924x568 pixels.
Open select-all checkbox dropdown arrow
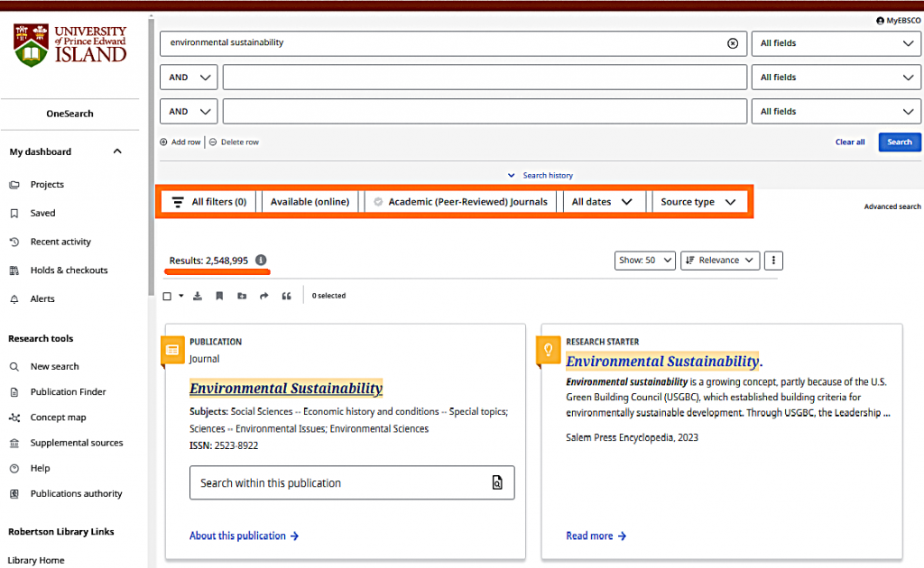[180, 296]
